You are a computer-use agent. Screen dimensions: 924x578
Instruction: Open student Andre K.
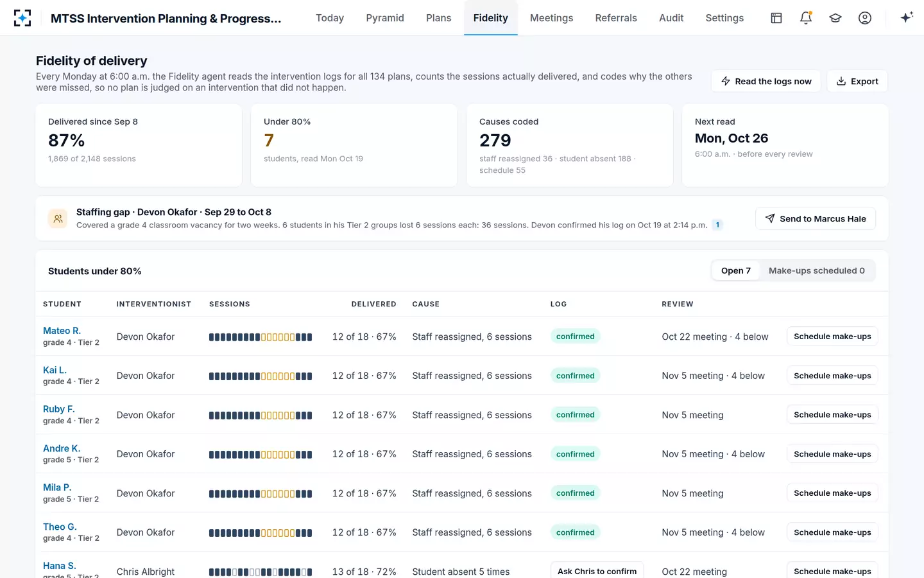pyautogui.click(x=62, y=448)
